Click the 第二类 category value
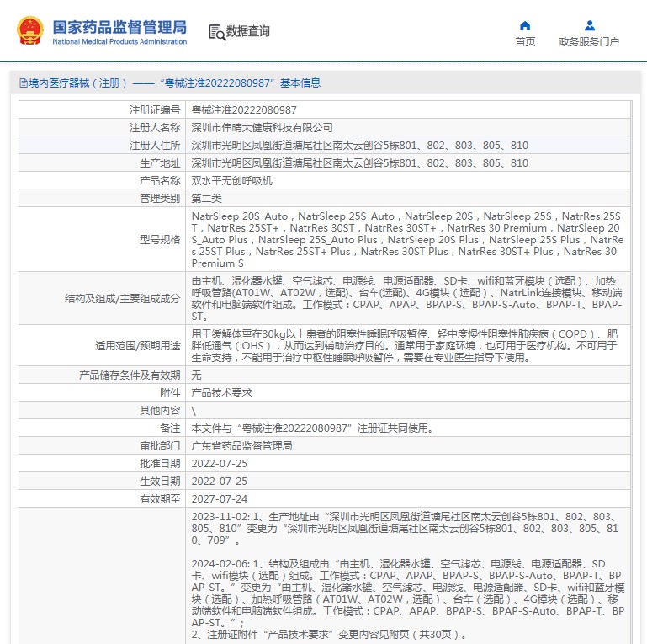 pyautogui.click(x=207, y=199)
